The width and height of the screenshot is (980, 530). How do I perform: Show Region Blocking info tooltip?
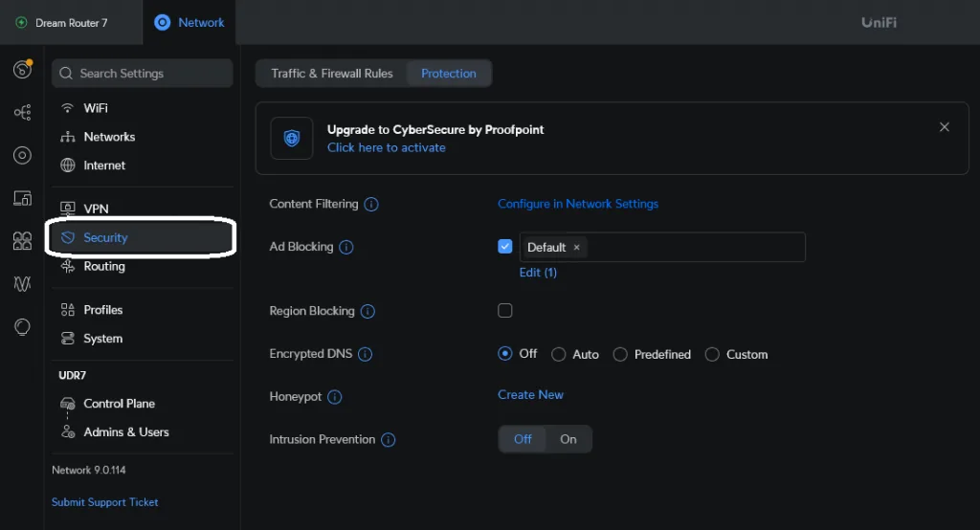click(368, 311)
